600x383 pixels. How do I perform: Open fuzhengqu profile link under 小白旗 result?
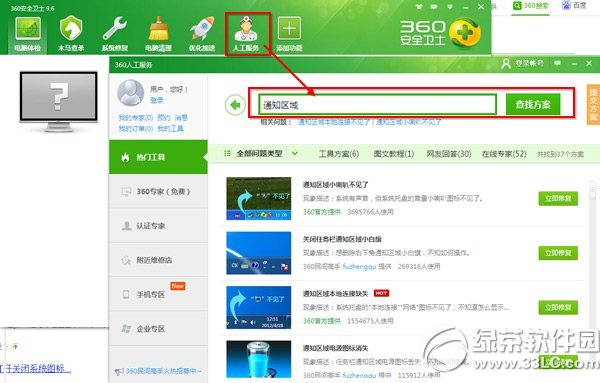pyautogui.click(x=359, y=266)
